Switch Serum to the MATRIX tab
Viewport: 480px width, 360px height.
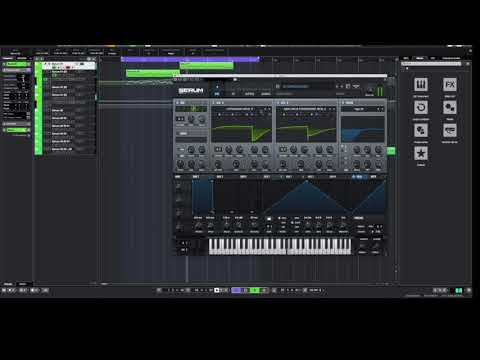coord(249,94)
